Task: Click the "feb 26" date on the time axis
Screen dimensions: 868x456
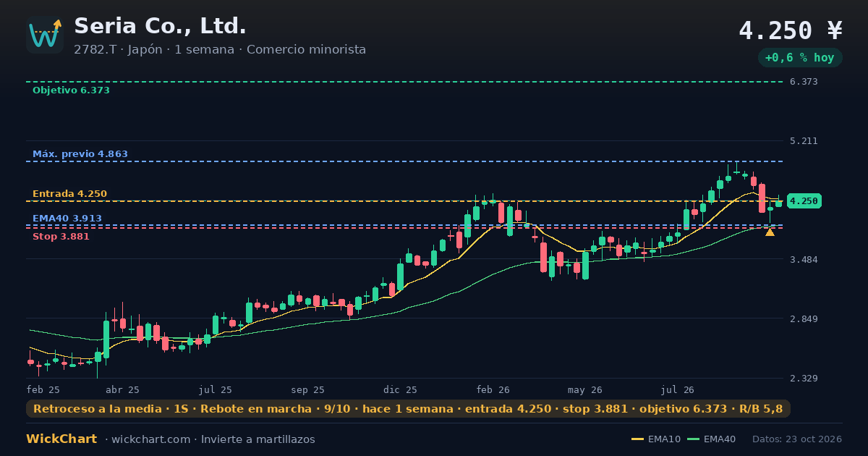Action: point(493,389)
